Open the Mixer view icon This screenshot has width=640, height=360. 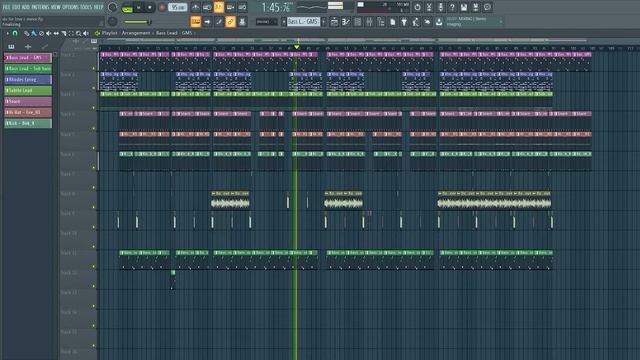[x=369, y=22]
